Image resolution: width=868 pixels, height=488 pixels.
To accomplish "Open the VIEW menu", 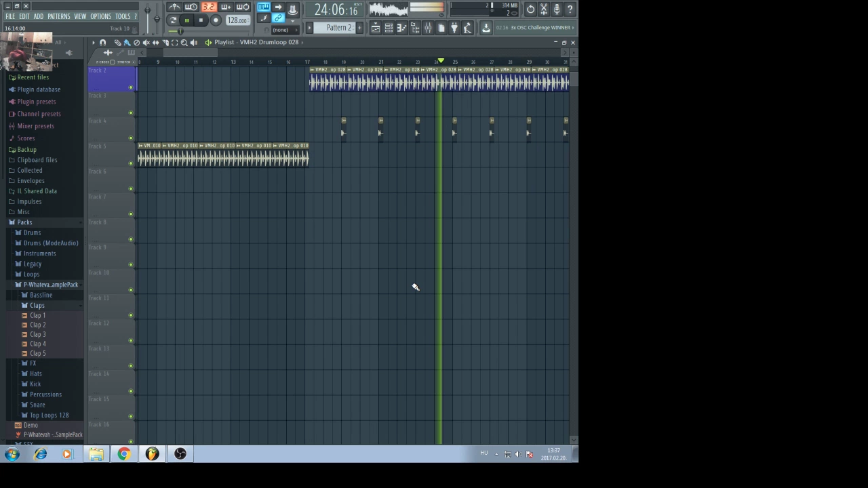I will coord(80,16).
